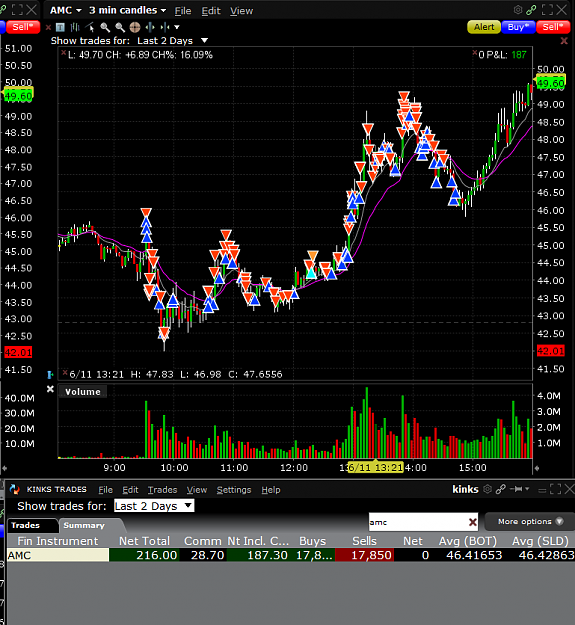Open the AMC symbol dropdown
Viewport: 575px width, 625px height.
click(x=66, y=10)
